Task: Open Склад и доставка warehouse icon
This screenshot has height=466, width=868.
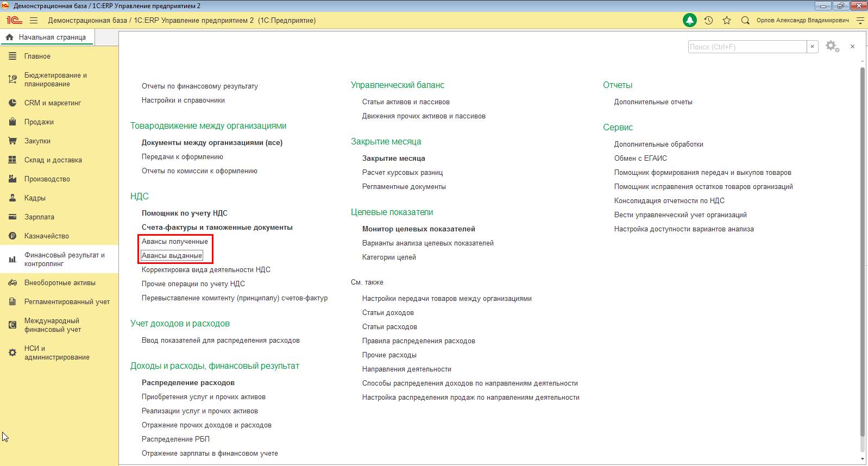Action: 12,160
